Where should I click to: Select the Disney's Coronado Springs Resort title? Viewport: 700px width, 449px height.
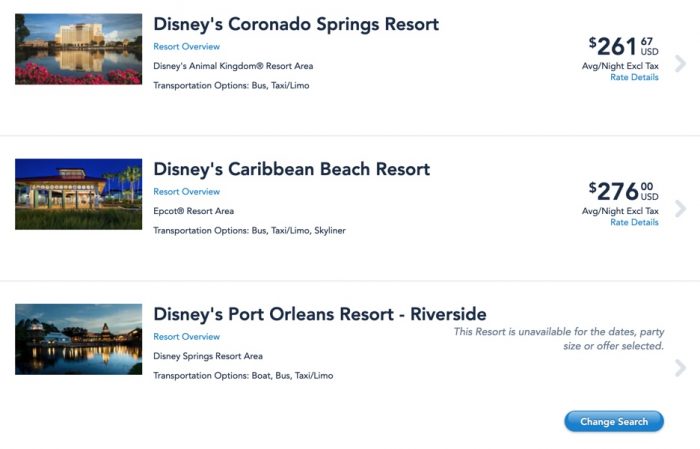pyautogui.click(x=296, y=24)
